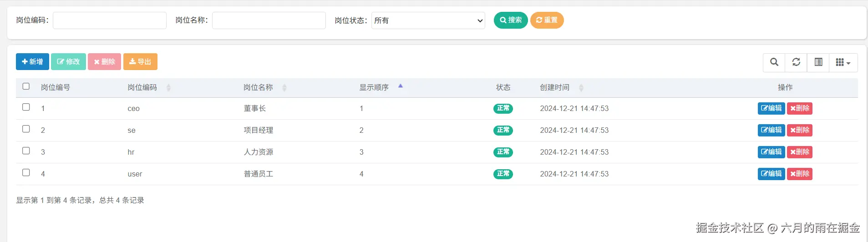Click the table search magnifier icon

click(x=774, y=62)
